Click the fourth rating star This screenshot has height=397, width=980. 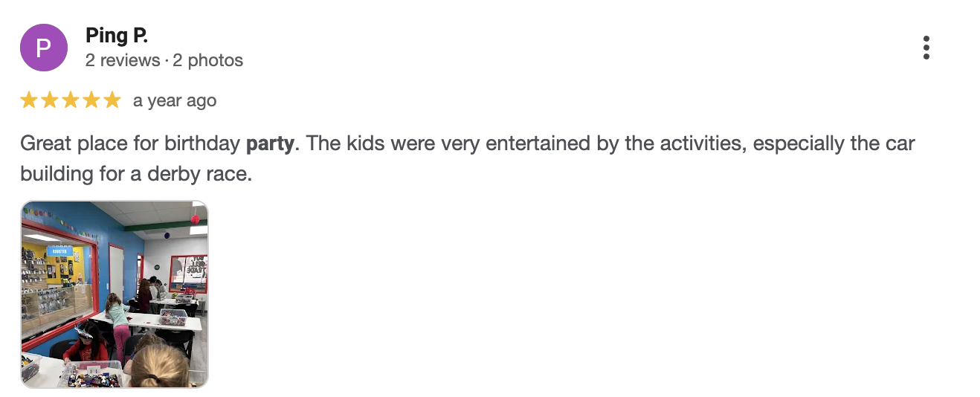point(91,100)
